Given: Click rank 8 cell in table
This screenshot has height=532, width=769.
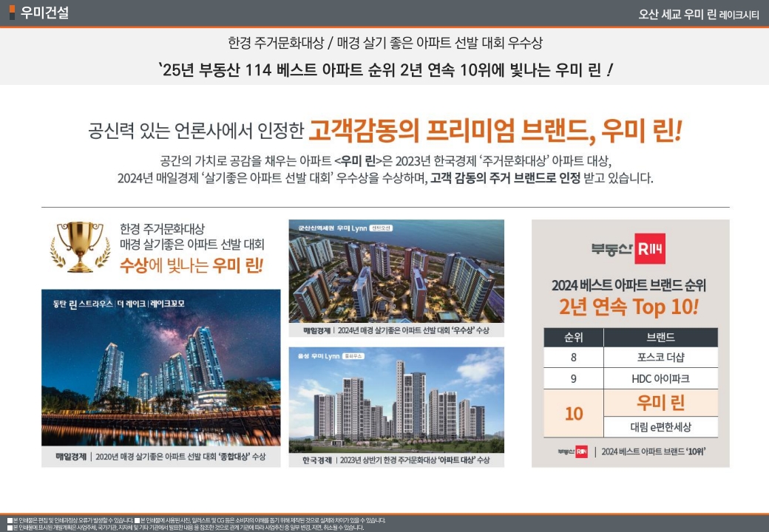Looking at the screenshot, I should click(573, 357).
